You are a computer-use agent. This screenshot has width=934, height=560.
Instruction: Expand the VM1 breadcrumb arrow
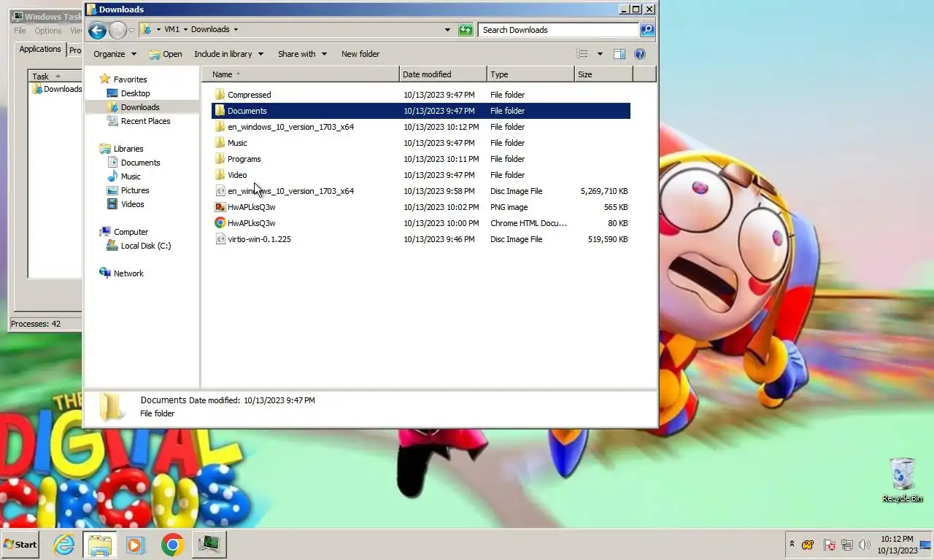[185, 30]
